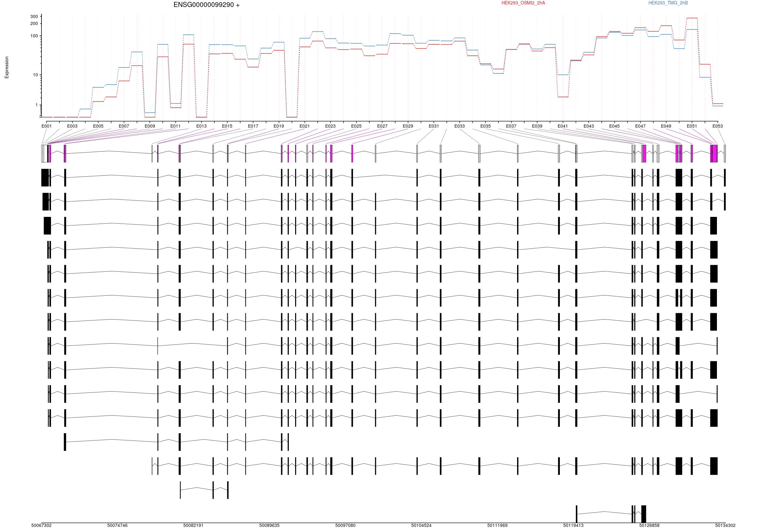Click exon label E043
This screenshot has width=760, height=532.
point(589,126)
